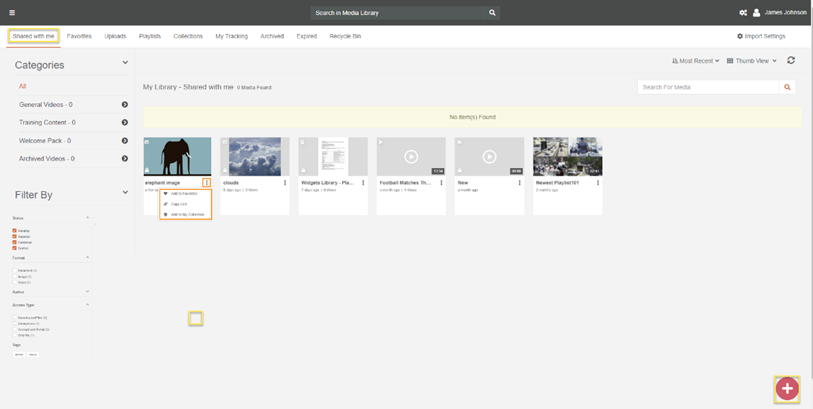Click the red magnifier button for Search For Media

[787, 88]
